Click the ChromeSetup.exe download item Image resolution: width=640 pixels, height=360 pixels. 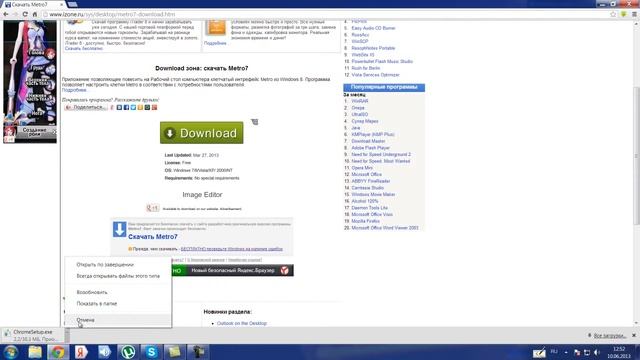coord(32,336)
